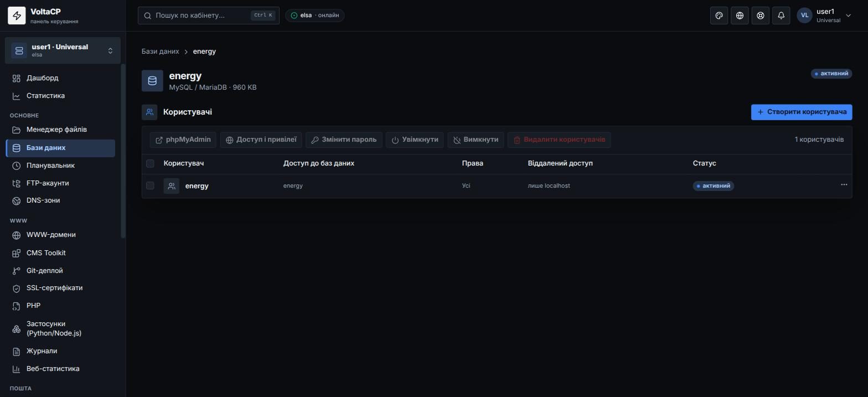Viewport: 868px width, 397px height.
Task: Click the chart icon beside Статистика
Action: (17, 96)
